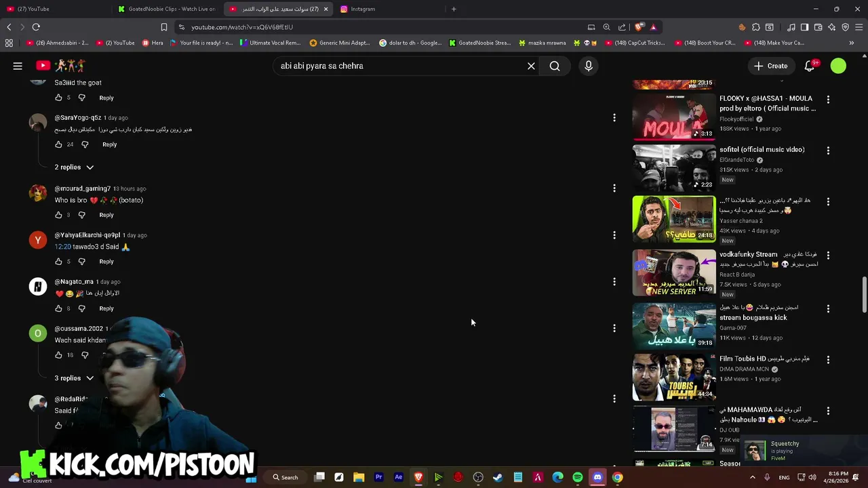
Task: Share this page from address bar
Action: coord(622,27)
